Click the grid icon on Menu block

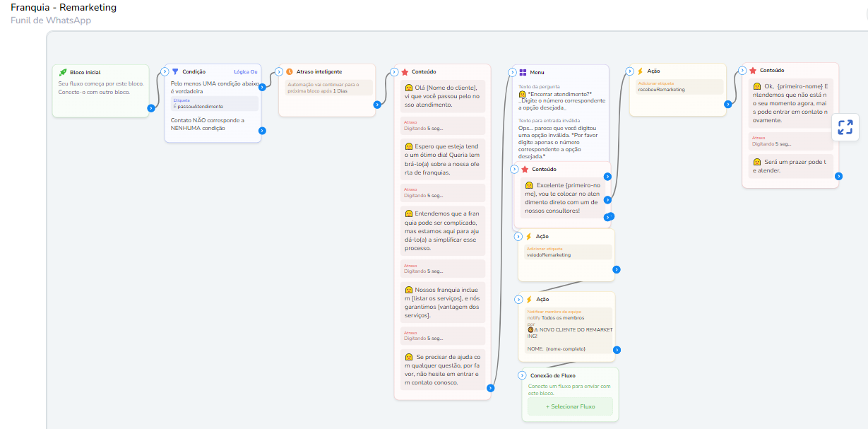point(523,72)
